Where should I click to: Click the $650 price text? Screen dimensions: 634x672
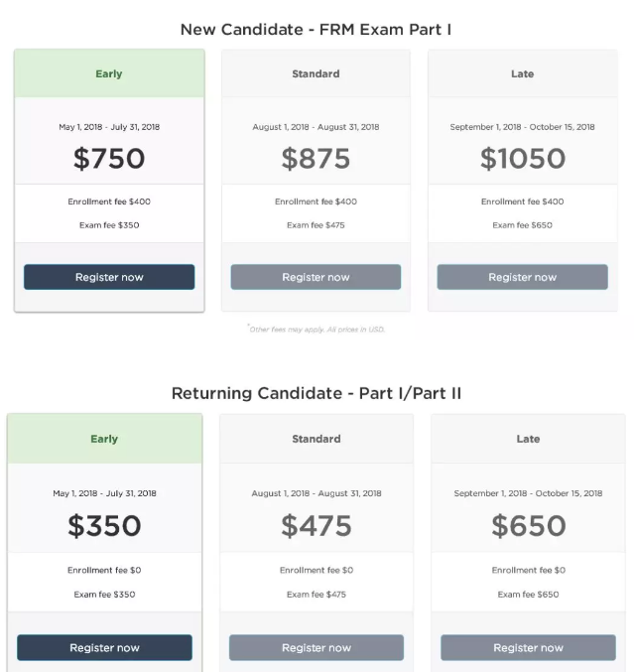[528, 525]
